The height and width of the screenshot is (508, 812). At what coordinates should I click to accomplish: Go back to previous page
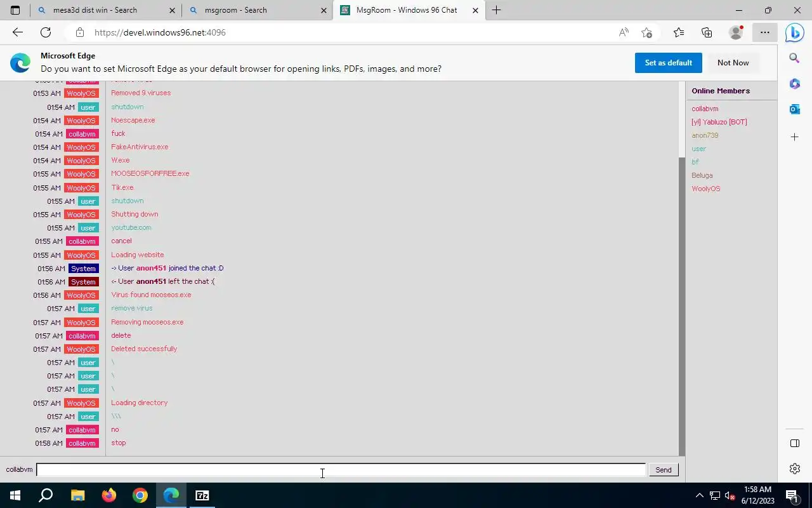[17, 32]
